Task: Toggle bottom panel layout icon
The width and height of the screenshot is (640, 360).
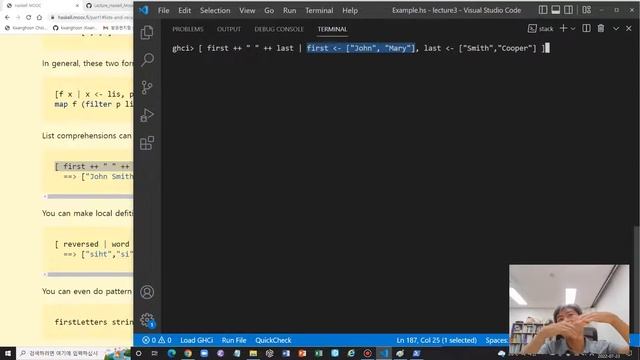Action: coord(556,10)
